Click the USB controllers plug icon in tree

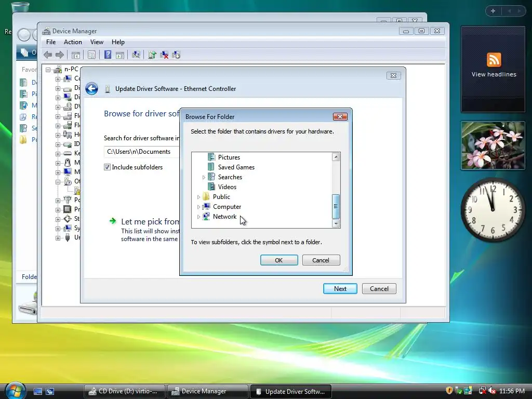(x=68, y=237)
